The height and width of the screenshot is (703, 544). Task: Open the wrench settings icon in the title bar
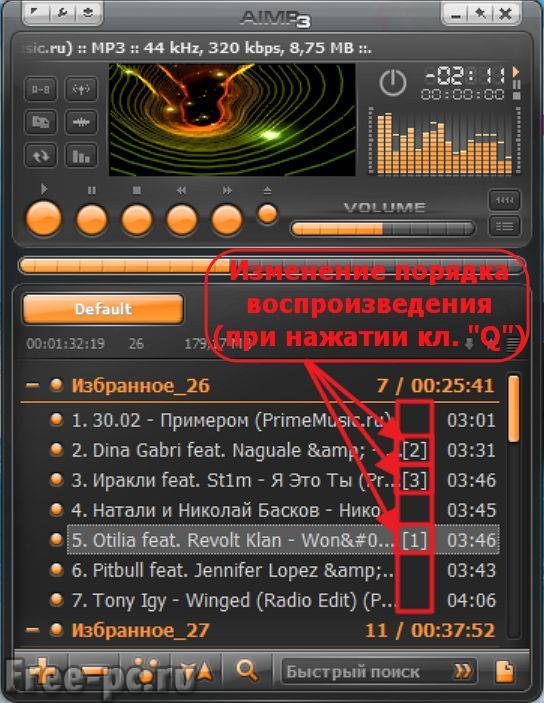pos(62,13)
